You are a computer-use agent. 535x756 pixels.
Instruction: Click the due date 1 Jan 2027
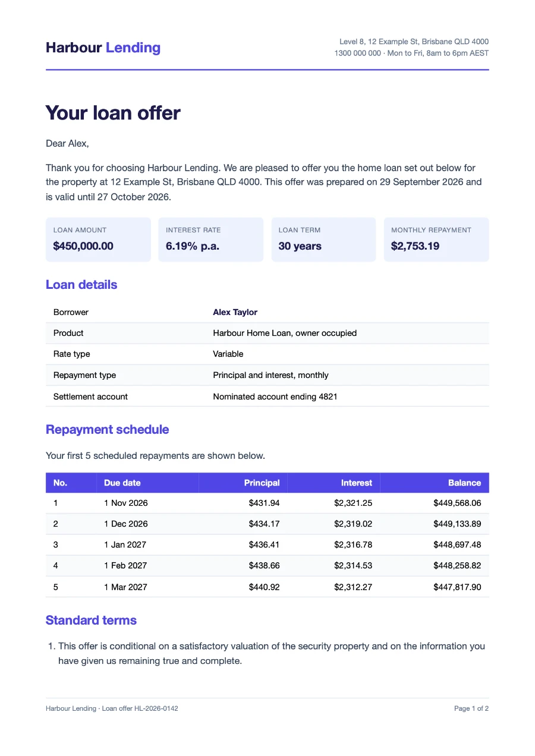coord(125,544)
